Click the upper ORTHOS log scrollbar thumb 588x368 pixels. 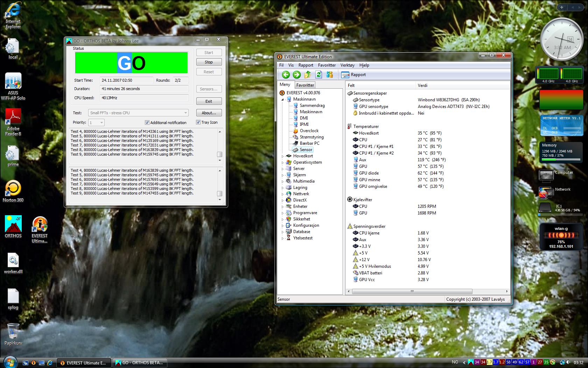pos(219,154)
